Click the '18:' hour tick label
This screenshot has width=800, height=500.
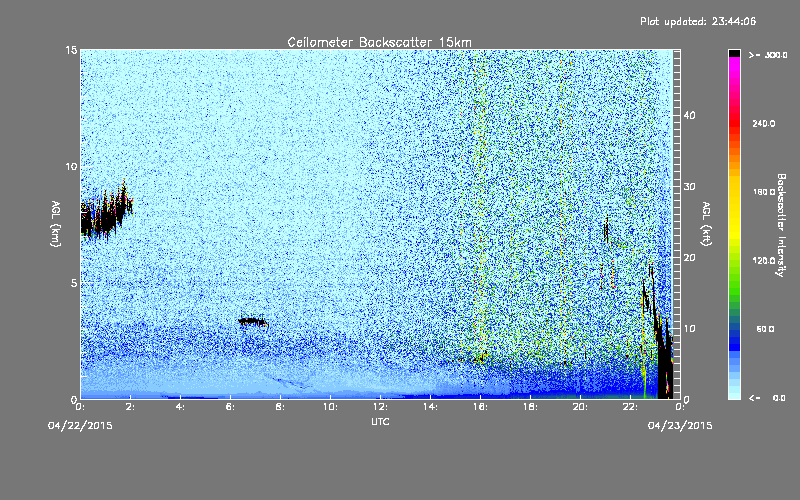click(x=530, y=407)
